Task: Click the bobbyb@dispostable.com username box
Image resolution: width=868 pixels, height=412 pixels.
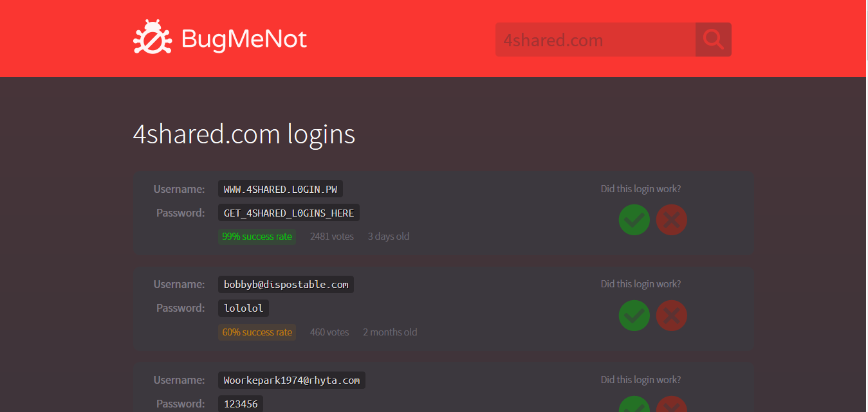Action: [286, 284]
